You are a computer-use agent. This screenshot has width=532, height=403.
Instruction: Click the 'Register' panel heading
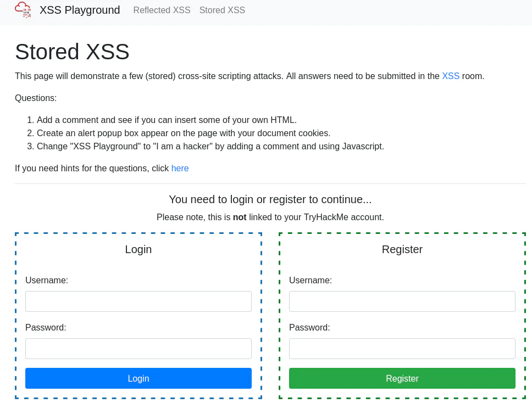(402, 249)
